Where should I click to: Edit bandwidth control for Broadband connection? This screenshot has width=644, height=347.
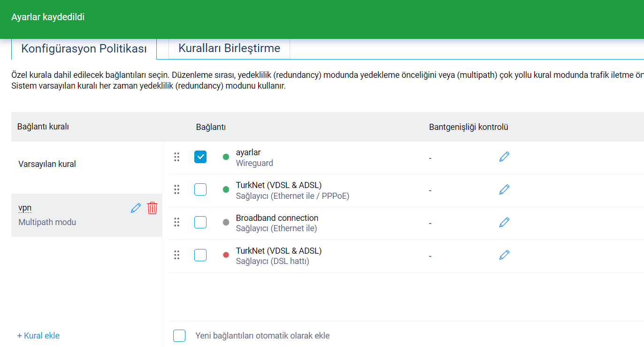coord(504,222)
